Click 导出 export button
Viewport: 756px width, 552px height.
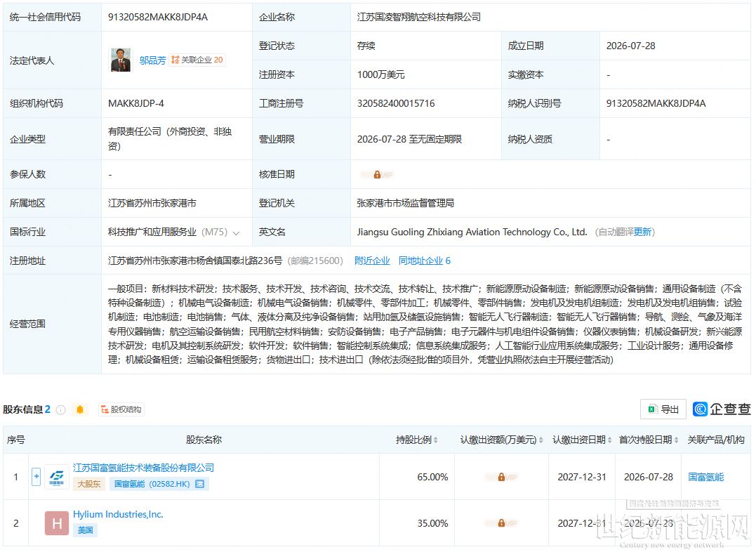pos(663,409)
